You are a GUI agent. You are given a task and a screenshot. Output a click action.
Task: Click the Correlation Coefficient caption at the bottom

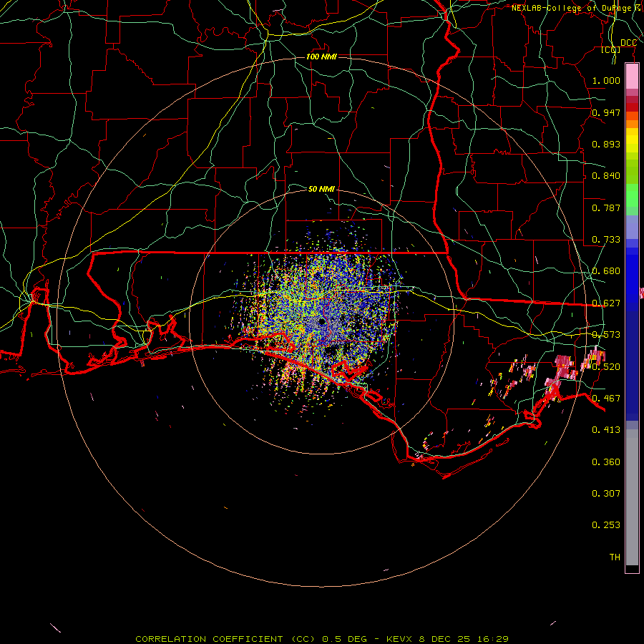click(x=321, y=639)
